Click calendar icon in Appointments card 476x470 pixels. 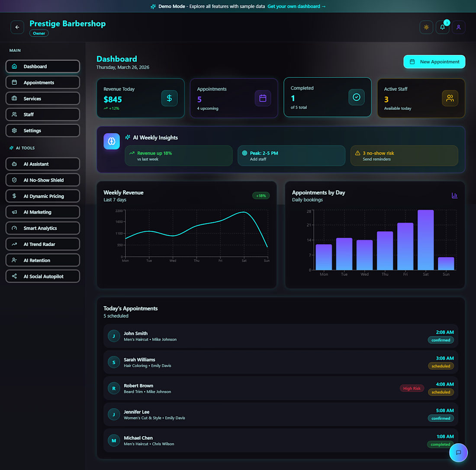(x=263, y=98)
